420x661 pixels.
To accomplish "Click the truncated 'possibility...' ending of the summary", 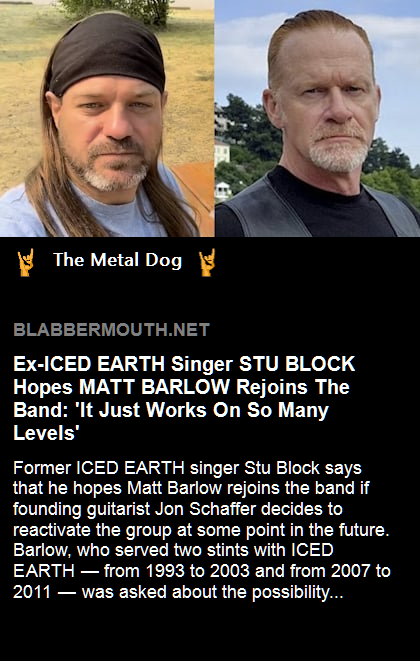I will [x=298, y=593].
